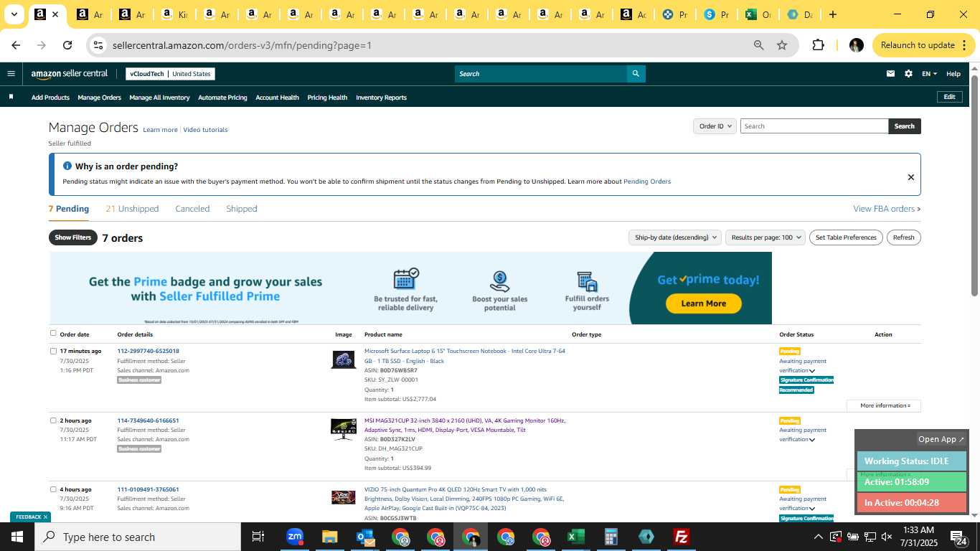
Task: Select order 112-2997740-6525018 checkbox
Action: (53, 351)
